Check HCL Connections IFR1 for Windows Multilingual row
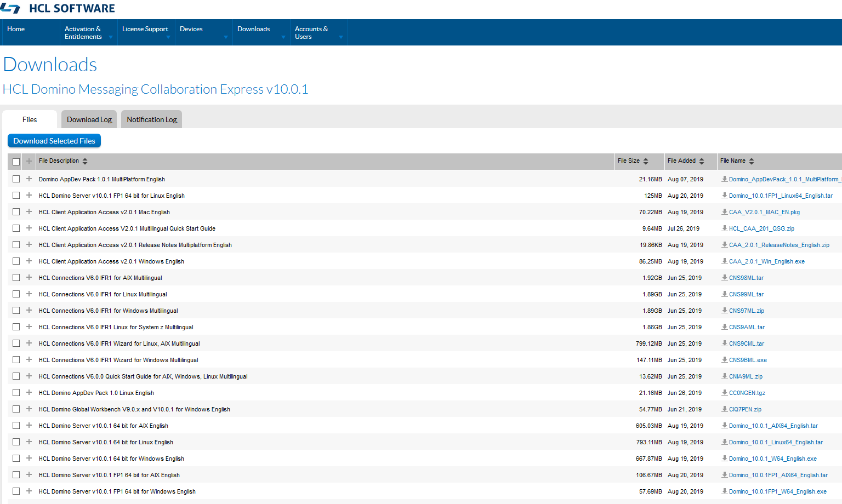842x504 pixels. coord(16,311)
